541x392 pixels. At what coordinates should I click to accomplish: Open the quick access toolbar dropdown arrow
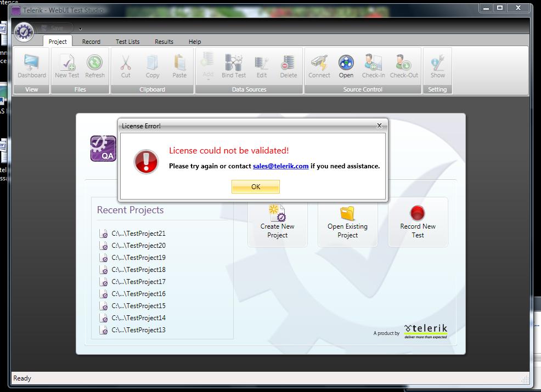[80, 29]
